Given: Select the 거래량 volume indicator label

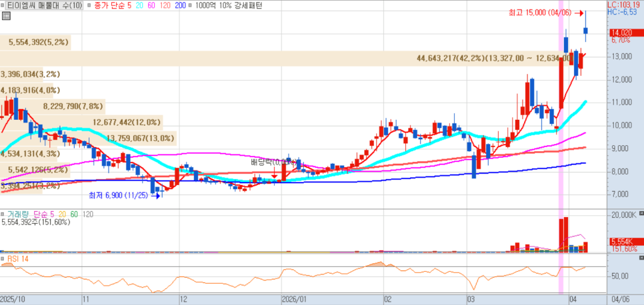Looking at the screenshot, I should click(x=18, y=214).
